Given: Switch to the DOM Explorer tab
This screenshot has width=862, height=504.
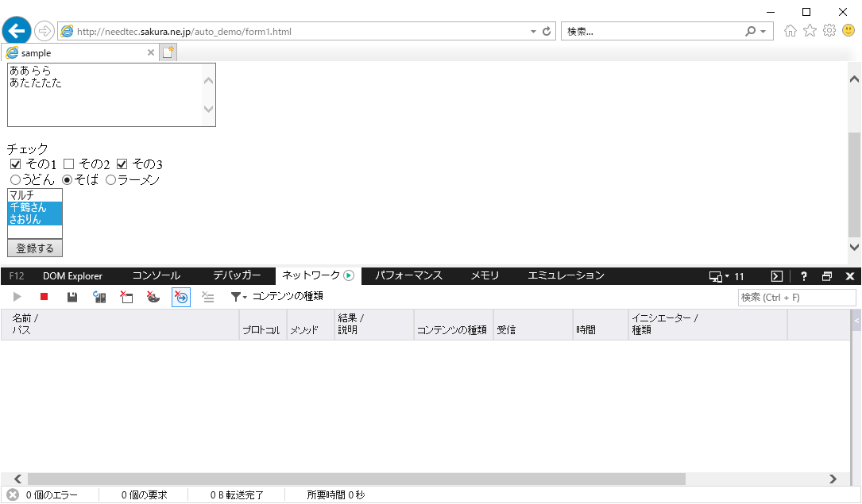Looking at the screenshot, I should click(72, 276).
